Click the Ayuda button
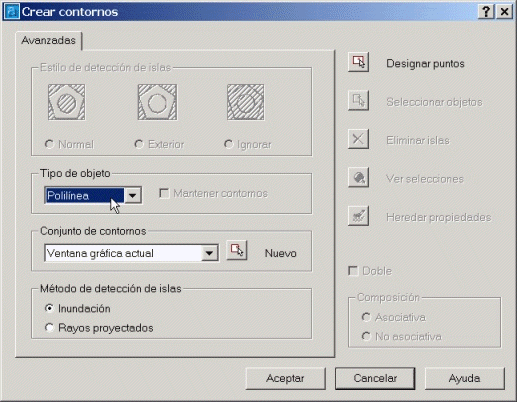517x402 pixels. (x=465, y=378)
